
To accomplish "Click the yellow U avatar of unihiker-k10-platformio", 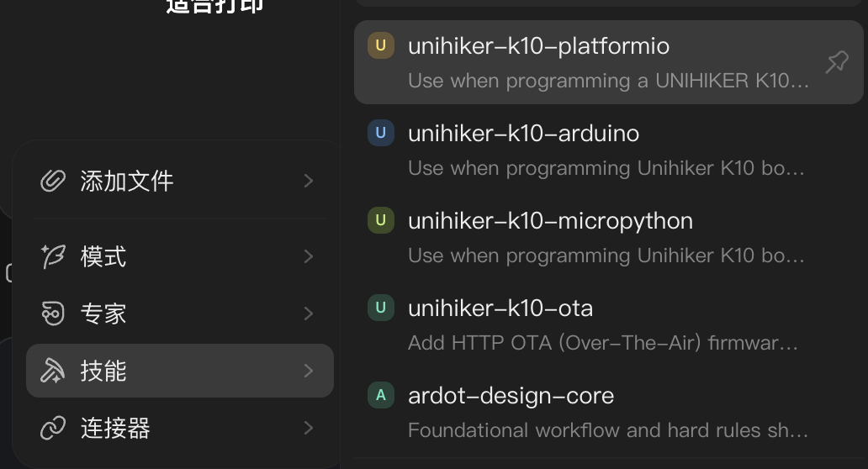I will 381,45.
